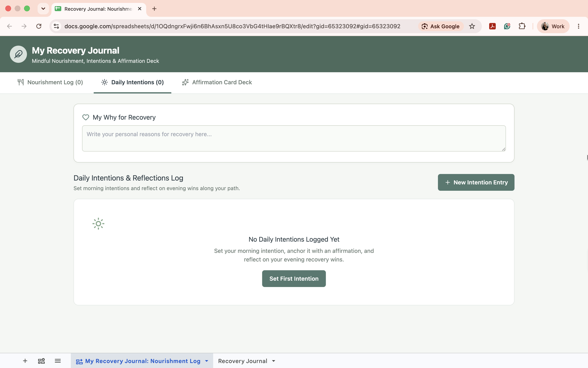Viewport: 588px width, 368px height.
Task: Click the New Intention Entry button
Action: tap(476, 182)
